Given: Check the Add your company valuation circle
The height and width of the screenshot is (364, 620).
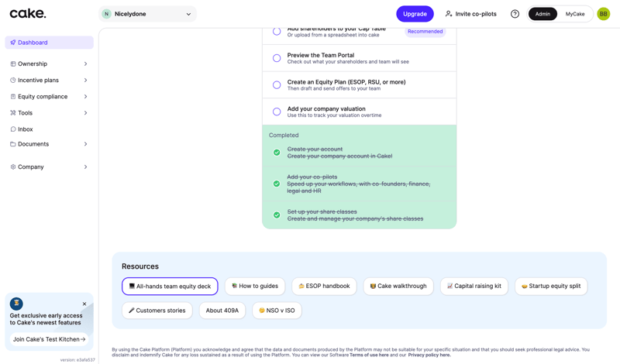Looking at the screenshot, I should (277, 112).
